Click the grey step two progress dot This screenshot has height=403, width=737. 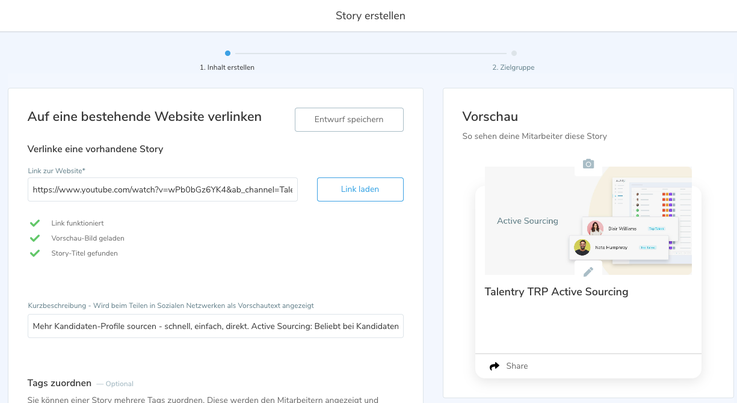click(x=514, y=53)
